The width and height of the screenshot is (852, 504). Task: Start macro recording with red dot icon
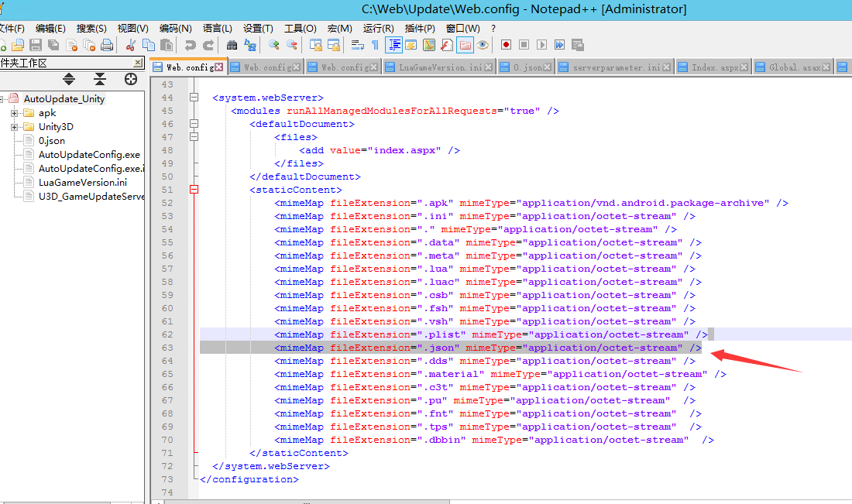[x=506, y=45]
